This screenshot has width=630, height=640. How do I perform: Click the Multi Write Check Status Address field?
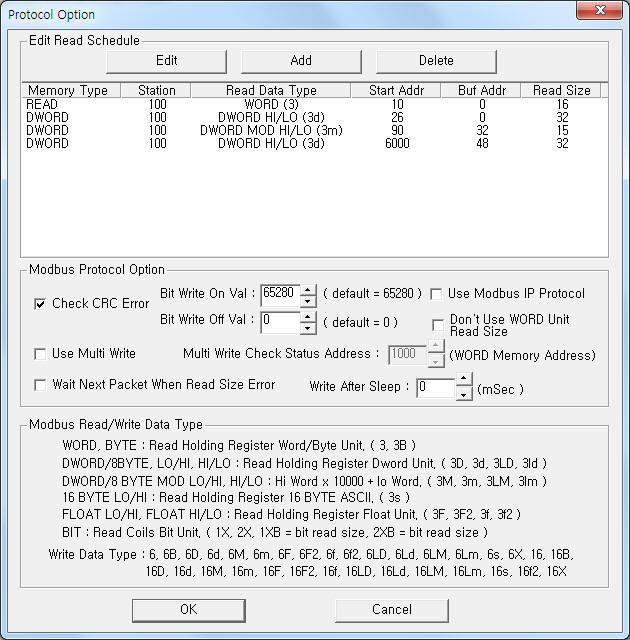(407, 355)
